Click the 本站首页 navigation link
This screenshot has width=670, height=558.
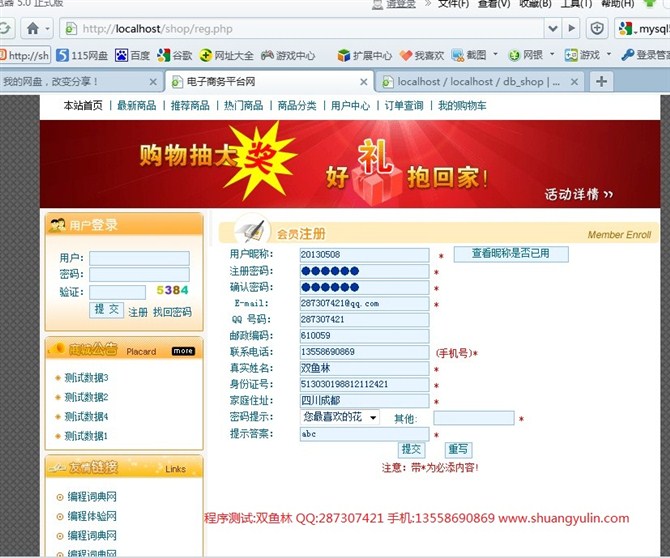[83, 106]
